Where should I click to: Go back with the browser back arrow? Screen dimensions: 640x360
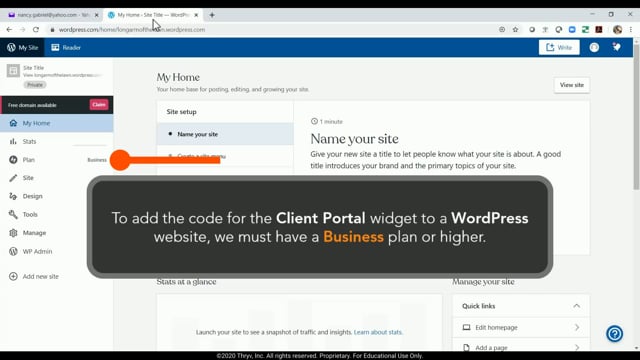[x=9, y=29]
